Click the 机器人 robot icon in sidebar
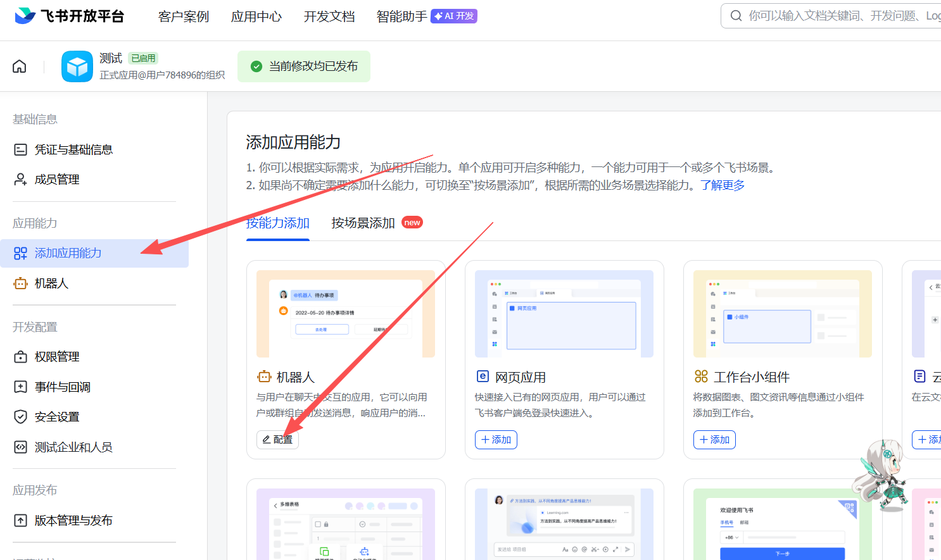Image resolution: width=941 pixels, height=560 pixels. point(21,283)
